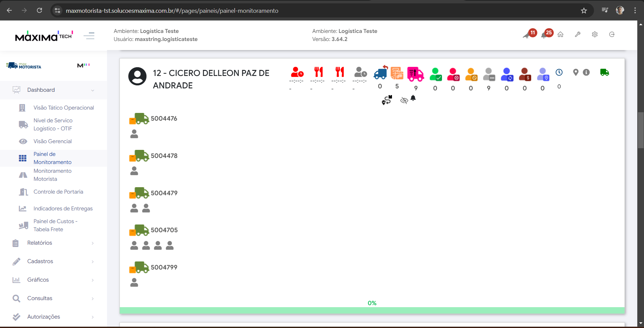Click the maxMotorista logo in sidebar
The height and width of the screenshot is (328, 644).
coord(23,65)
